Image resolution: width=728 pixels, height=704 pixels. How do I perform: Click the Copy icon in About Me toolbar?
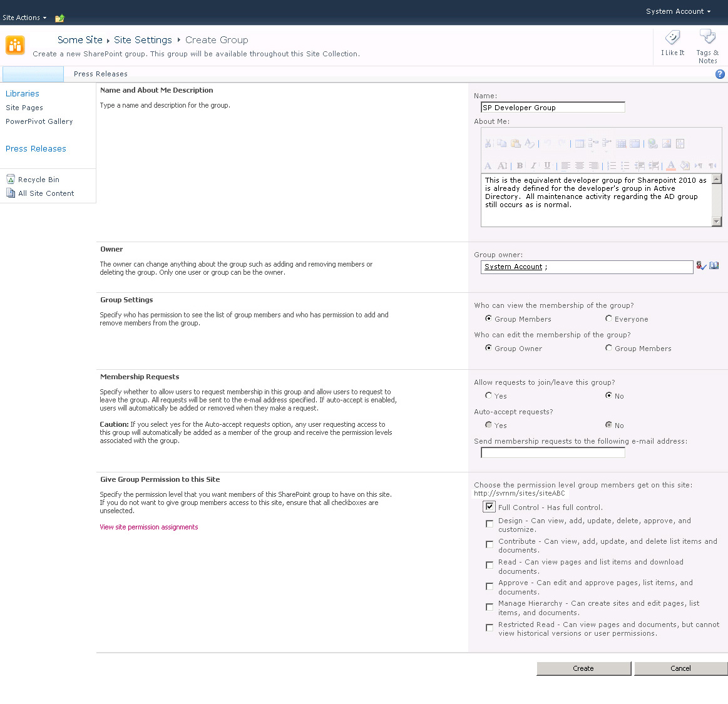click(502, 143)
